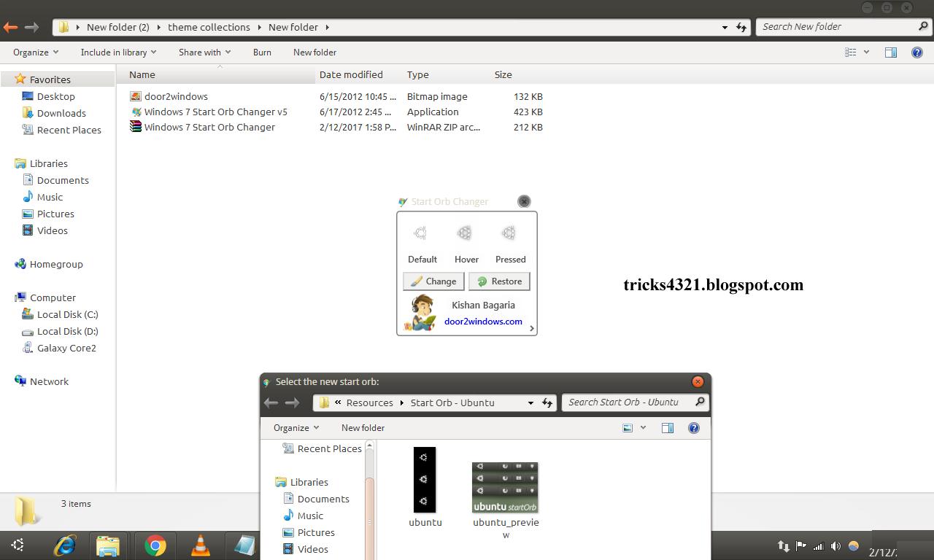934x560 pixels.
Task: Go forward in main Explorer window
Action: coord(31,27)
